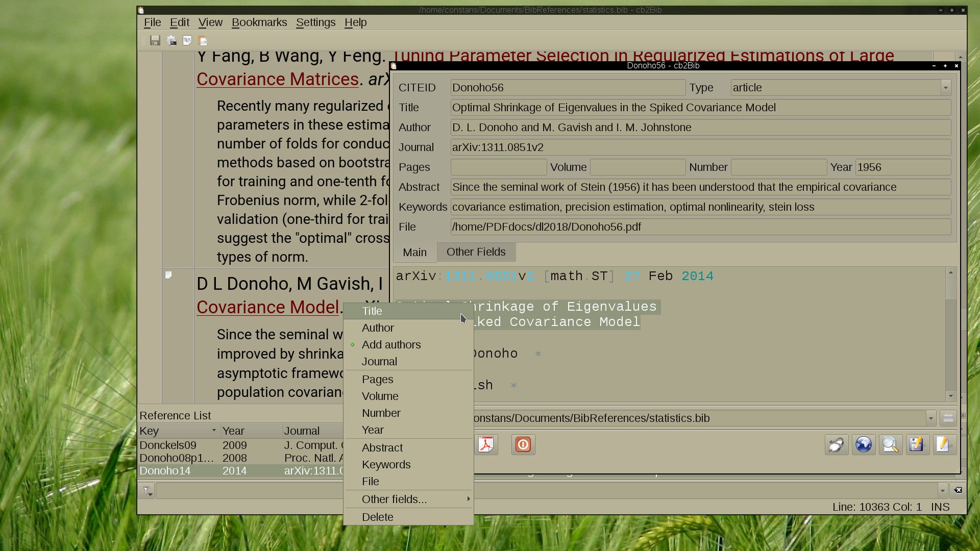Viewport: 980px width, 551px height.
Task: Click the Covariance Matrices link
Action: pyautogui.click(x=278, y=79)
